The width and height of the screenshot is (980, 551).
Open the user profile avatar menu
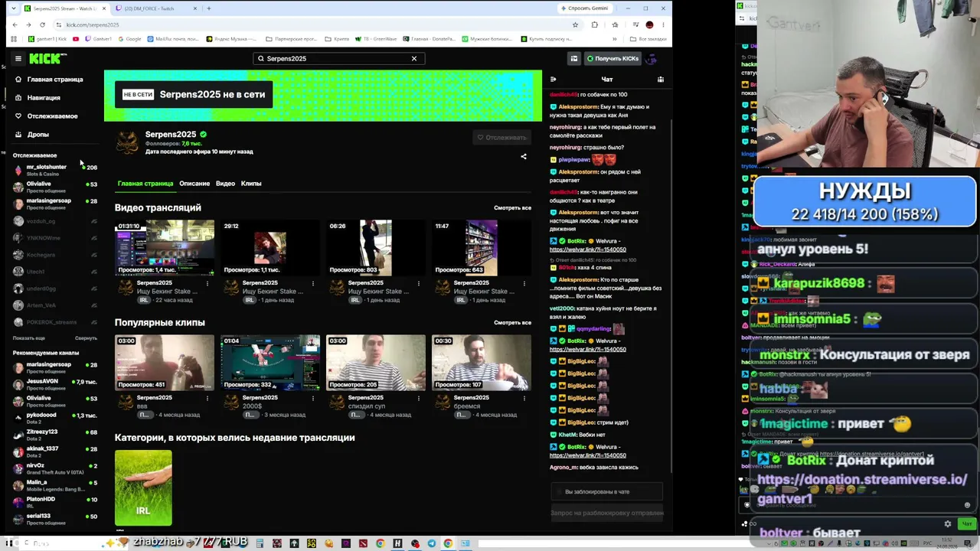(652, 58)
